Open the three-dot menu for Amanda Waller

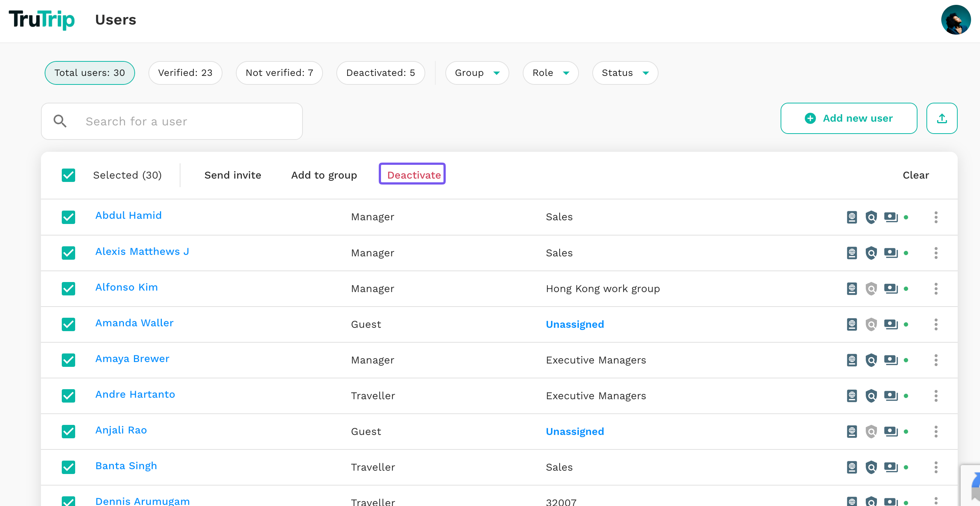tap(936, 324)
